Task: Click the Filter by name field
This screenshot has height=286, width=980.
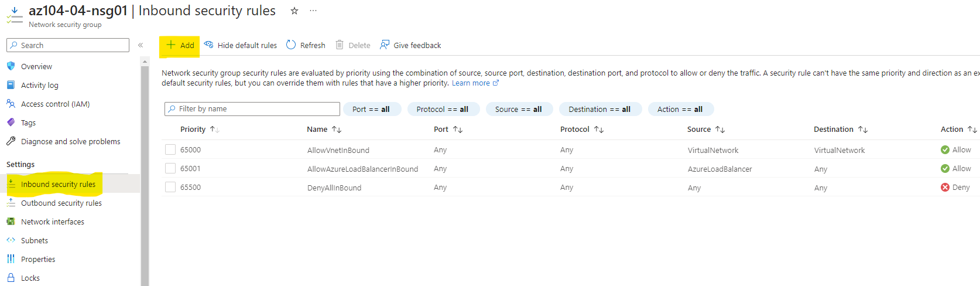Action: point(252,109)
